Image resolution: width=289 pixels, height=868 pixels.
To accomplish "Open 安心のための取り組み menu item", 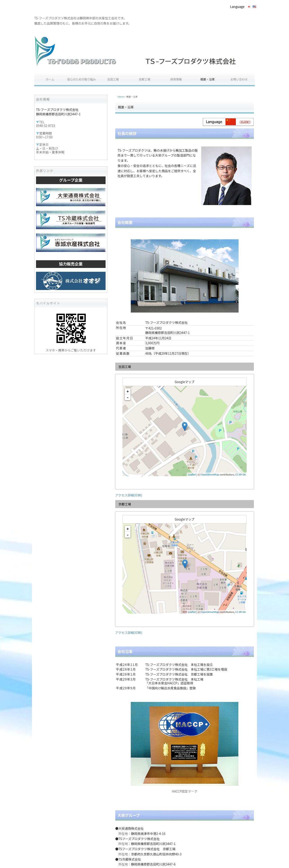I will 81,80.
